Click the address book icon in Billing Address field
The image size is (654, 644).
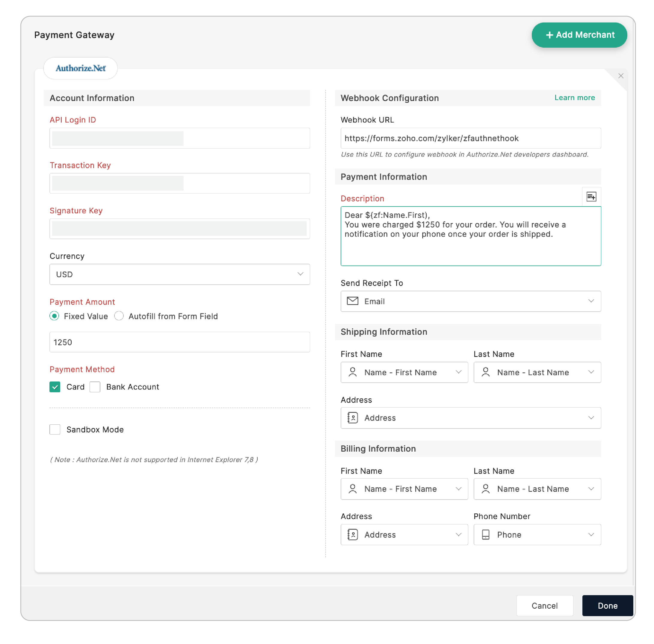[353, 534]
